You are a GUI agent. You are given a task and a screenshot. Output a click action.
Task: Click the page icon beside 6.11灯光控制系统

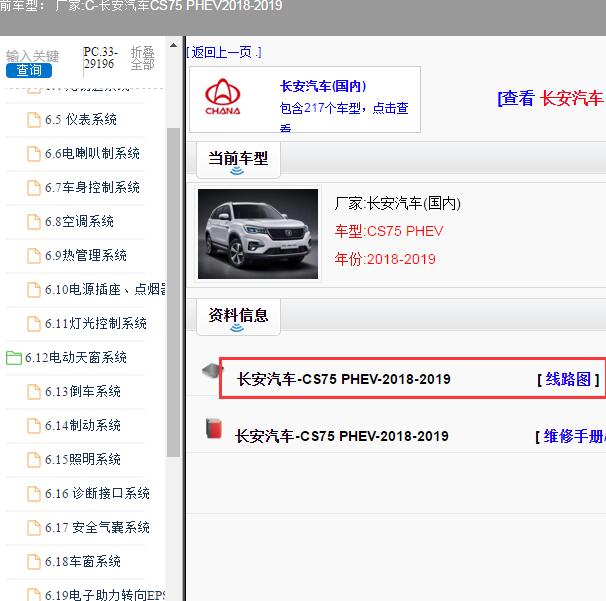click(34, 324)
